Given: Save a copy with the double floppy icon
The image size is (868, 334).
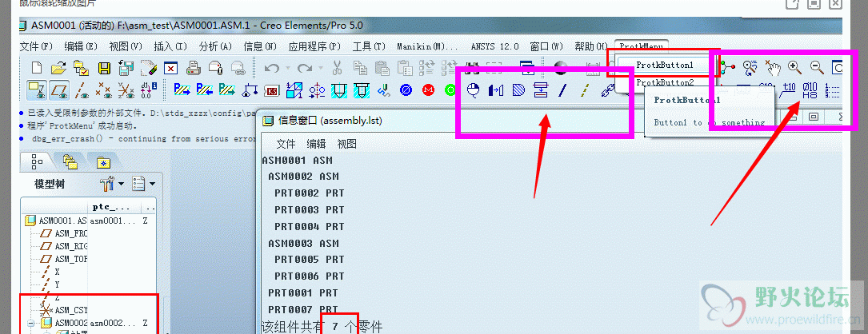Looking at the screenshot, I should pyautogui.click(x=126, y=68).
